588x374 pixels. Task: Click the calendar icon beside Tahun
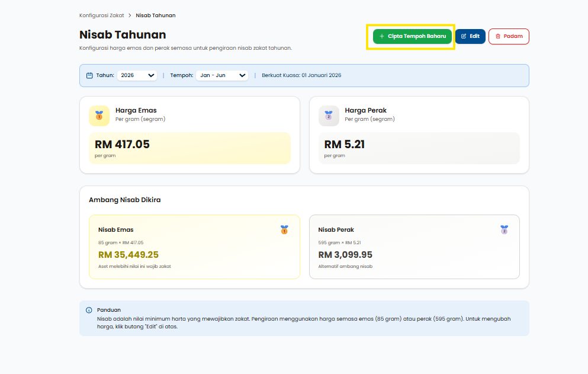[x=89, y=75]
